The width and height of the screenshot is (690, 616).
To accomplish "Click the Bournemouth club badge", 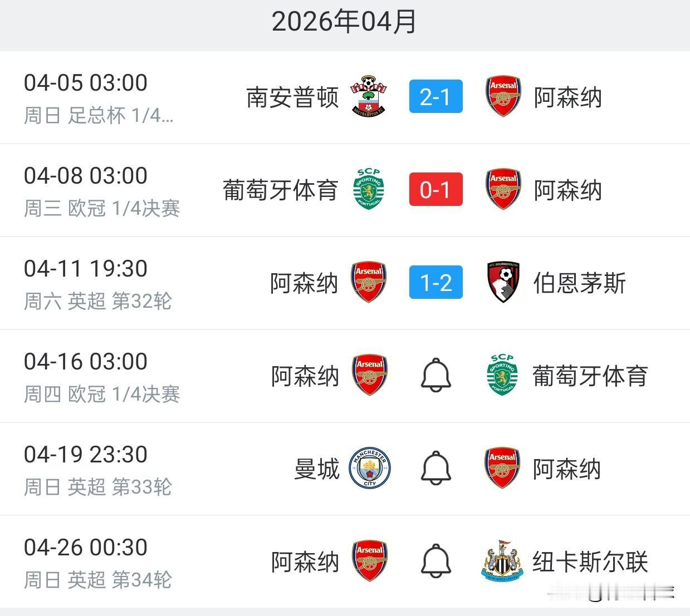I will [x=502, y=282].
